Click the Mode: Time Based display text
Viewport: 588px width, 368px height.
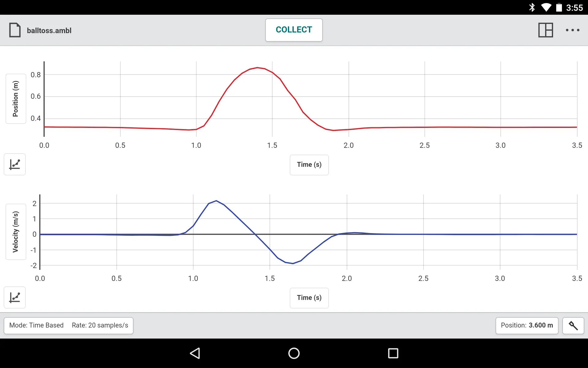point(35,325)
